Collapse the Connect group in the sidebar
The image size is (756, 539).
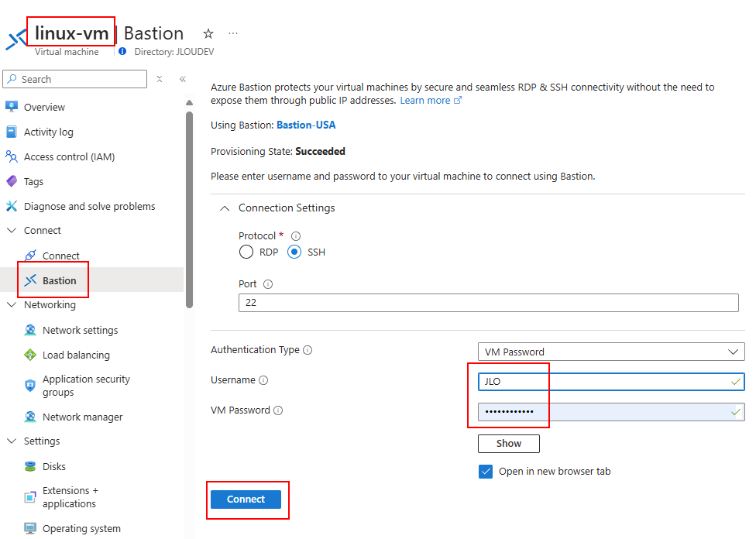(12, 231)
